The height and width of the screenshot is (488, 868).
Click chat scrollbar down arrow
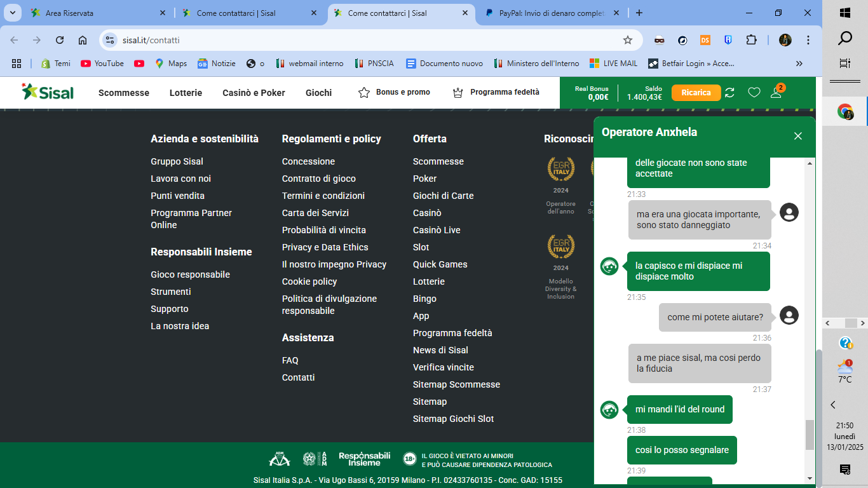pos(810,478)
